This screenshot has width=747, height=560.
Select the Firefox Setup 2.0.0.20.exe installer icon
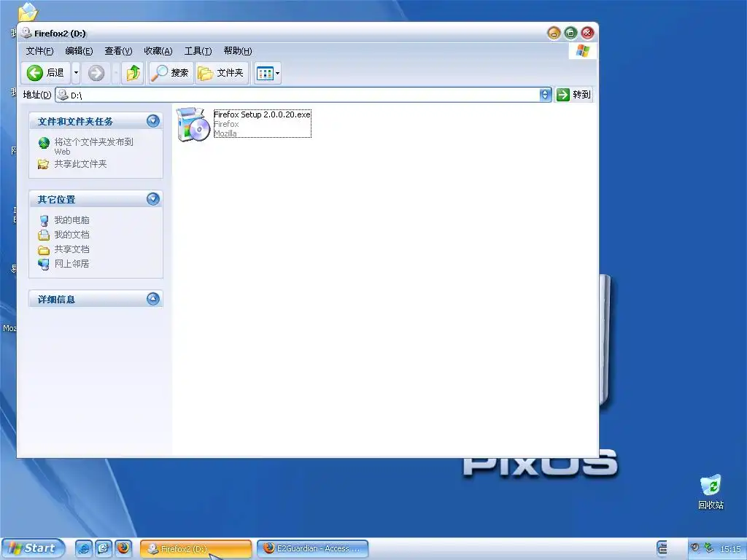[193, 124]
